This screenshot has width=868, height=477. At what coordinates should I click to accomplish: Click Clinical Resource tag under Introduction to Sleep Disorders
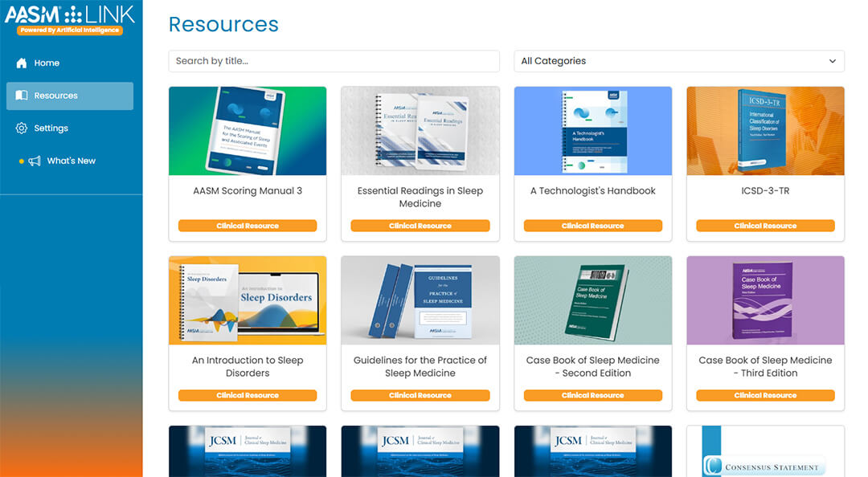[x=248, y=395]
